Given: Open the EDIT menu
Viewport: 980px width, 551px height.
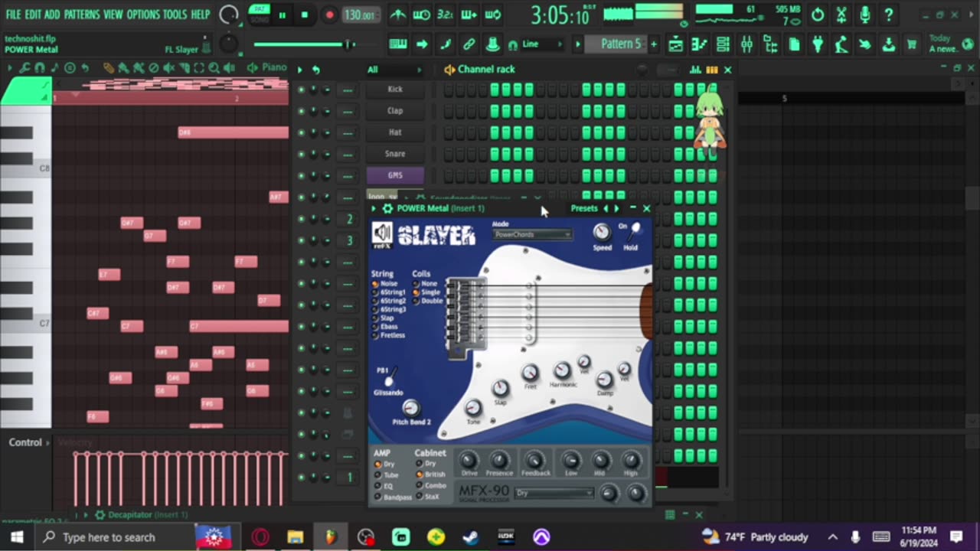Looking at the screenshot, I should click(33, 15).
